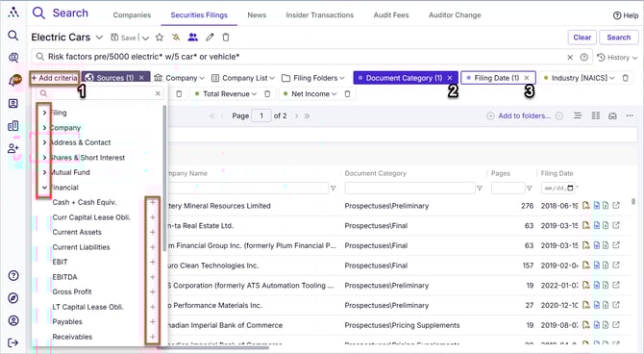Click the Add criteria button
Image resolution: width=644 pixels, height=354 pixels.
coord(54,78)
